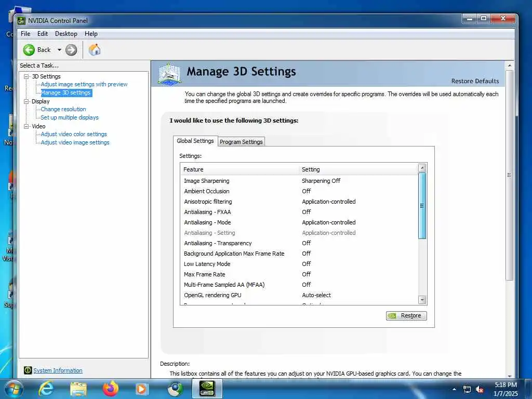Select Antialiasing - Mode row
The image size is (532, 399).
[299, 222]
